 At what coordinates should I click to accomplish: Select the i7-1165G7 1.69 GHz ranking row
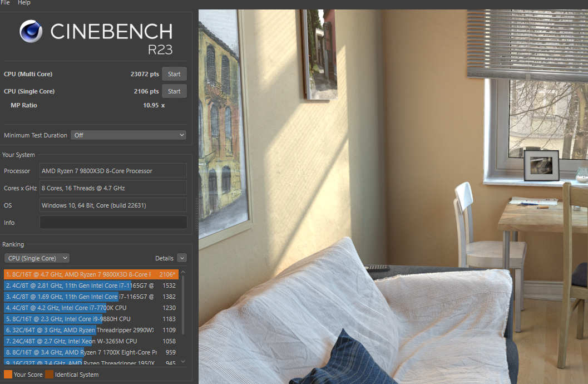[91, 297]
